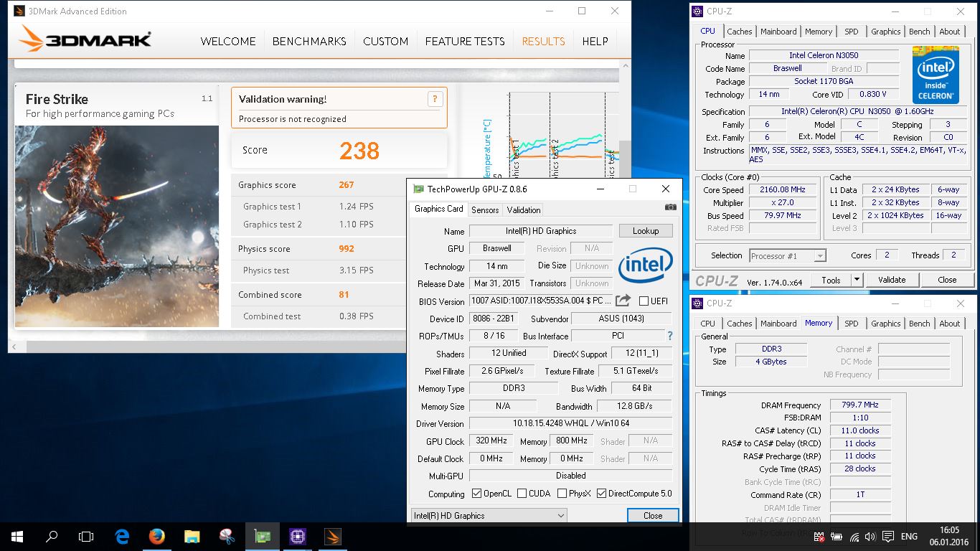Viewport: 980px width, 551px height.
Task: Open the CUSTOM tab in 3DMark
Action: (x=385, y=41)
